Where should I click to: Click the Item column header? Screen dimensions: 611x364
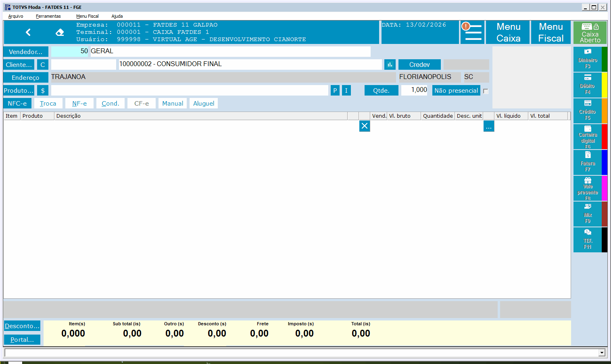[12, 116]
